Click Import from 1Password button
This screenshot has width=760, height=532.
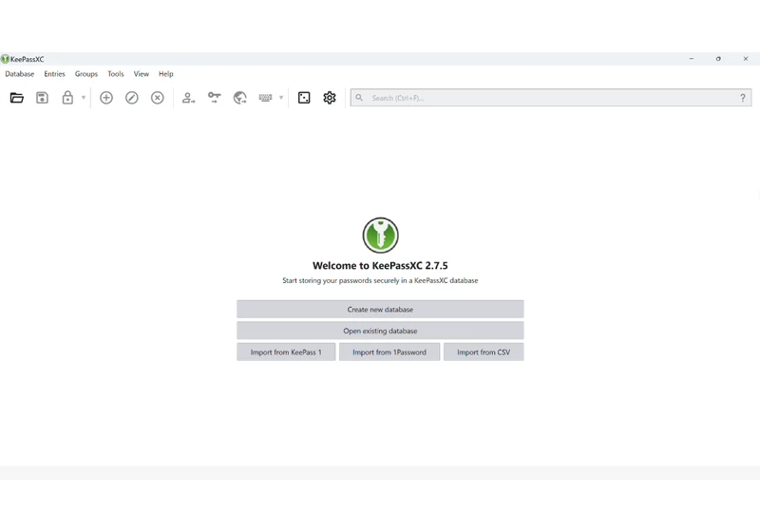pyautogui.click(x=389, y=352)
